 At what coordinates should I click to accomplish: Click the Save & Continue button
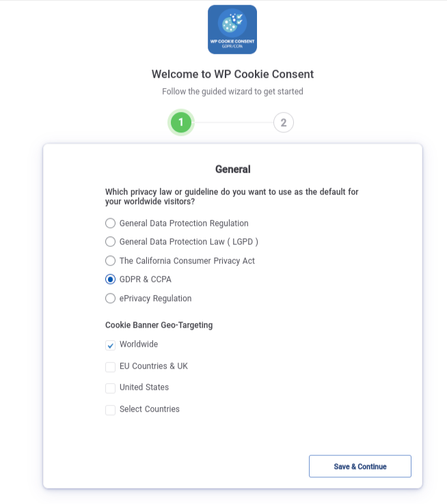click(x=360, y=466)
